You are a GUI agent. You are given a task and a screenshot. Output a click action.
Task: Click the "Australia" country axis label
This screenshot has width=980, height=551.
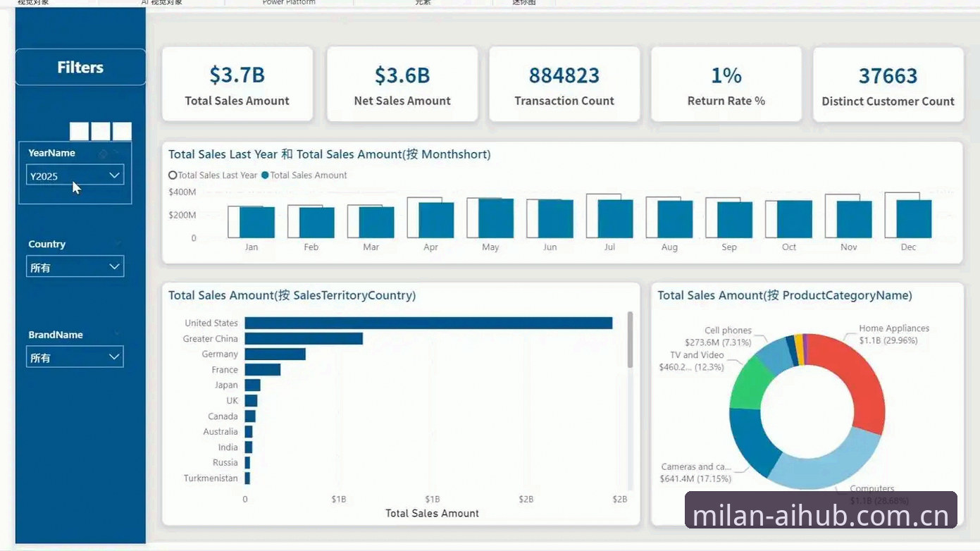pos(221,432)
